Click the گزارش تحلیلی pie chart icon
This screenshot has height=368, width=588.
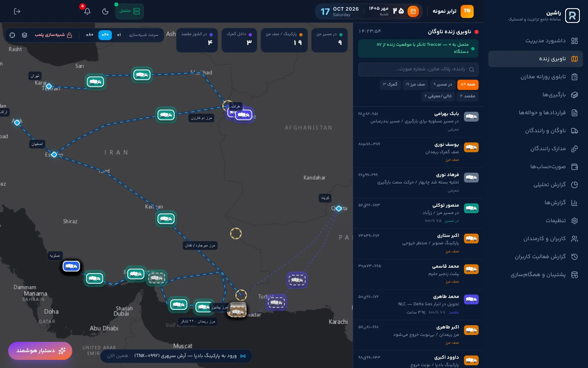[574, 185]
